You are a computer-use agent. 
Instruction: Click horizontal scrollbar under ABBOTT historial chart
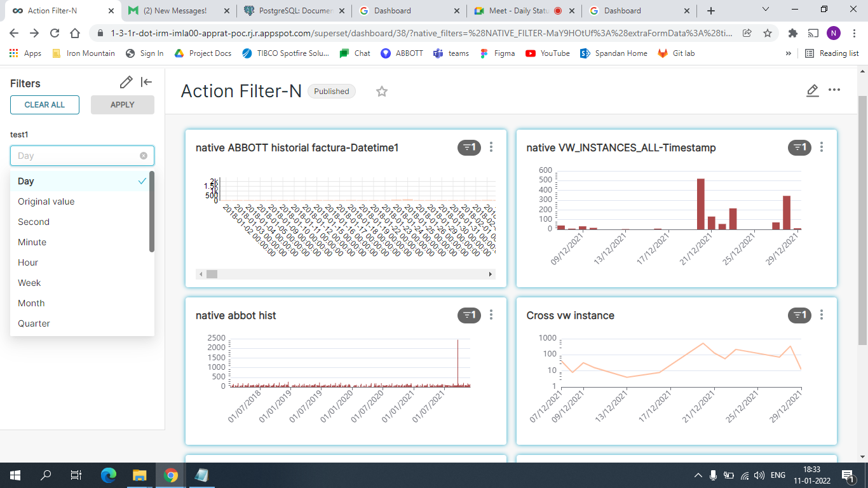[212, 274]
